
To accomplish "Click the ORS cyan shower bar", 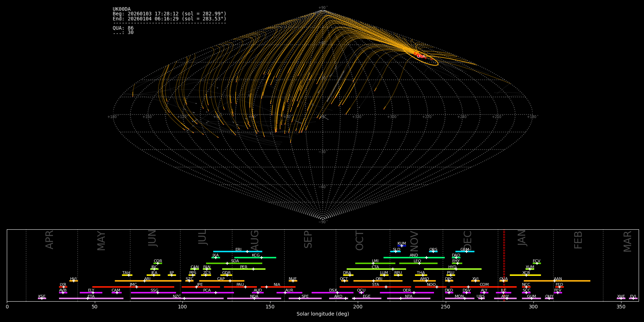I will pos(433,252).
